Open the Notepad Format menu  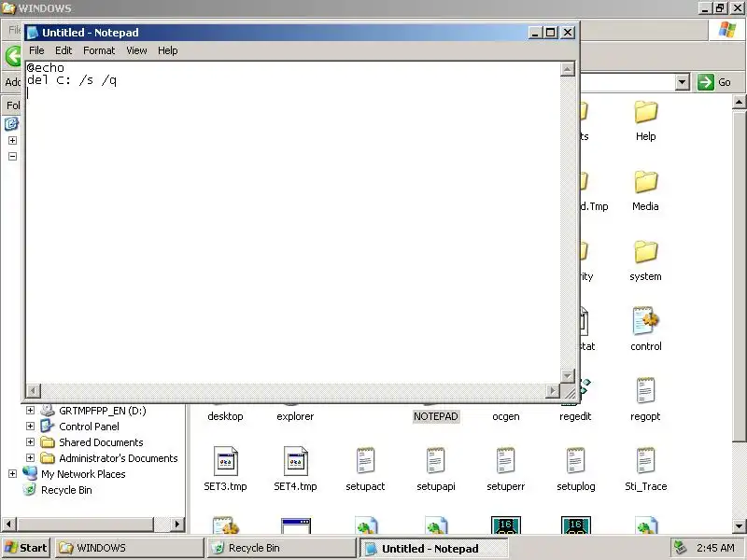(x=99, y=50)
